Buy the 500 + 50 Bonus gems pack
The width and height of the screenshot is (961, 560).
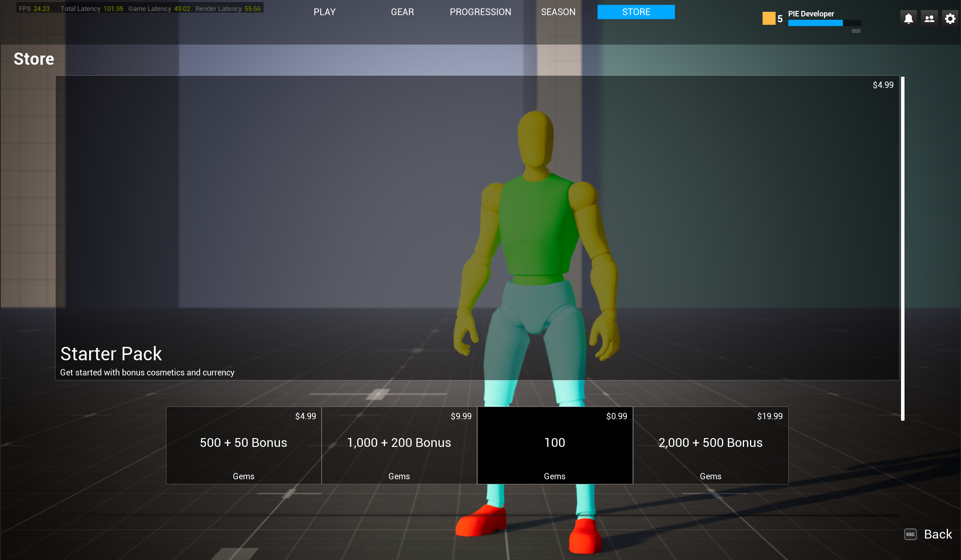[x=243, y=445]
